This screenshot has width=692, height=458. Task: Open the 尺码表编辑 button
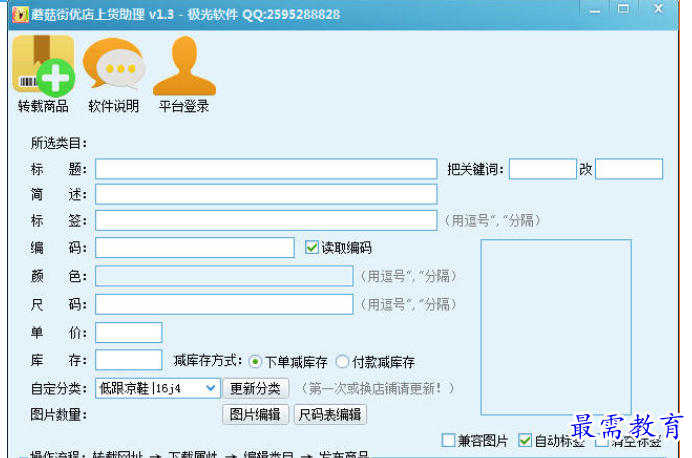tap(330, 414)
